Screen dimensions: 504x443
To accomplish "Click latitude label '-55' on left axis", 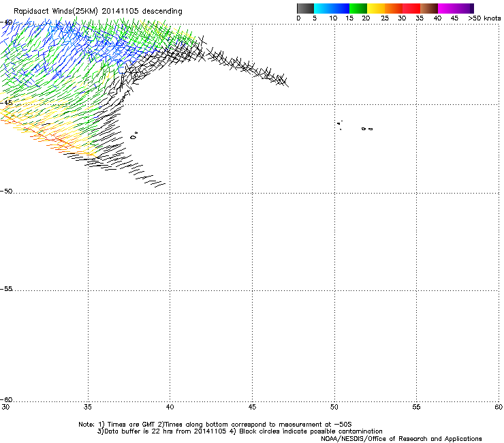I will pos(6,289).
